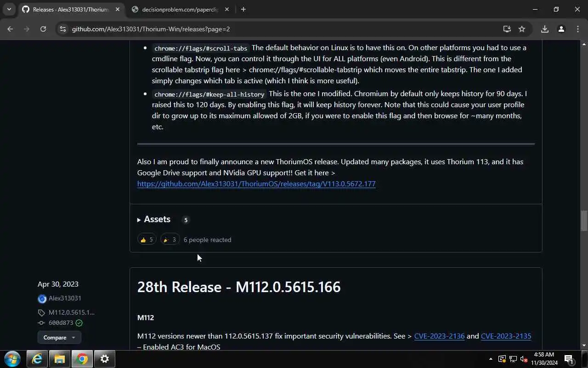Open the Compare dropdown button
Viewport: 588px width, 368px height.
pyautogui.click(x=59, y=337)
